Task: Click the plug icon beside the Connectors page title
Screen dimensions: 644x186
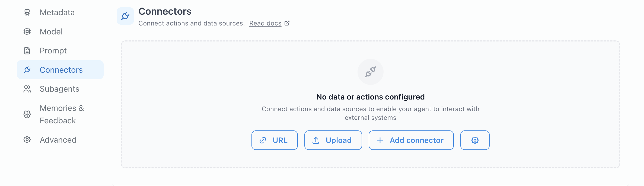Action: [x=125, y=16]
